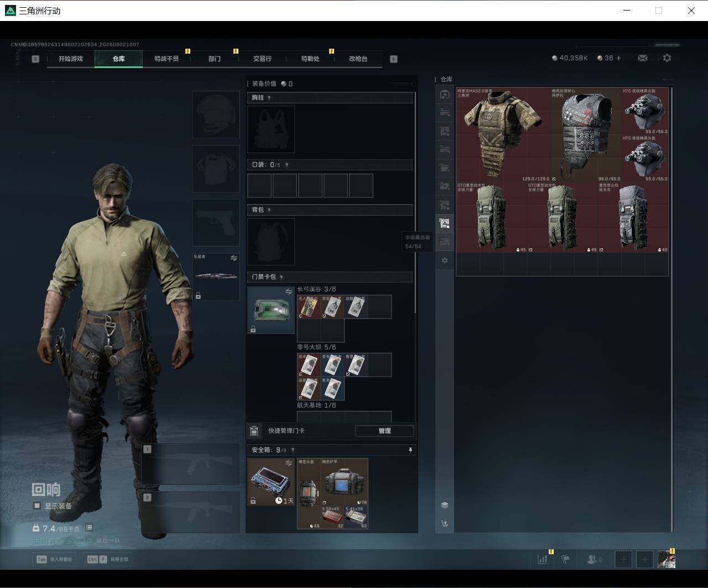
Task: Click the help icon beside 门禁卡包
Action: pos(282,277)
